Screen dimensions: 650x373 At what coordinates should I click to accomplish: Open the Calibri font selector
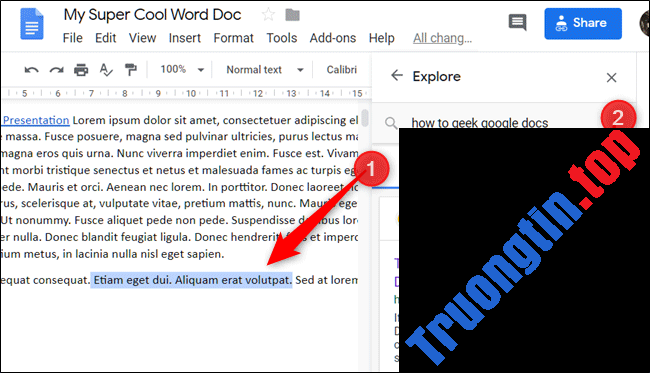(x=342, y=70)
